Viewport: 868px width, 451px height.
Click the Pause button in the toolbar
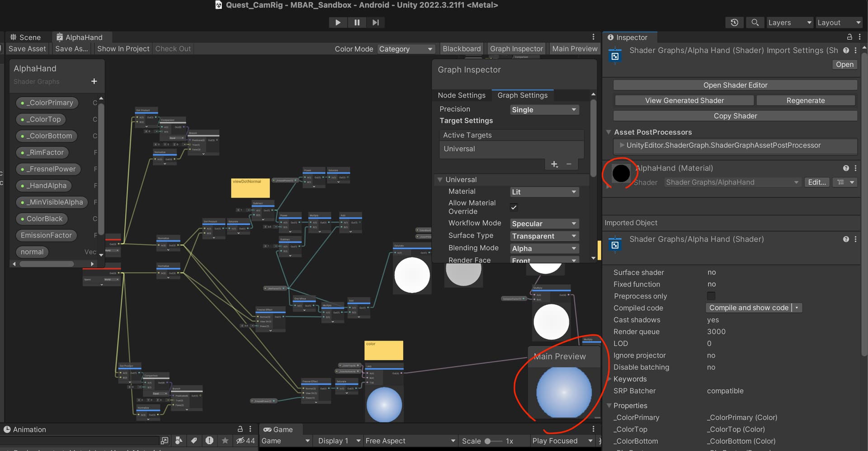point(357,22)
